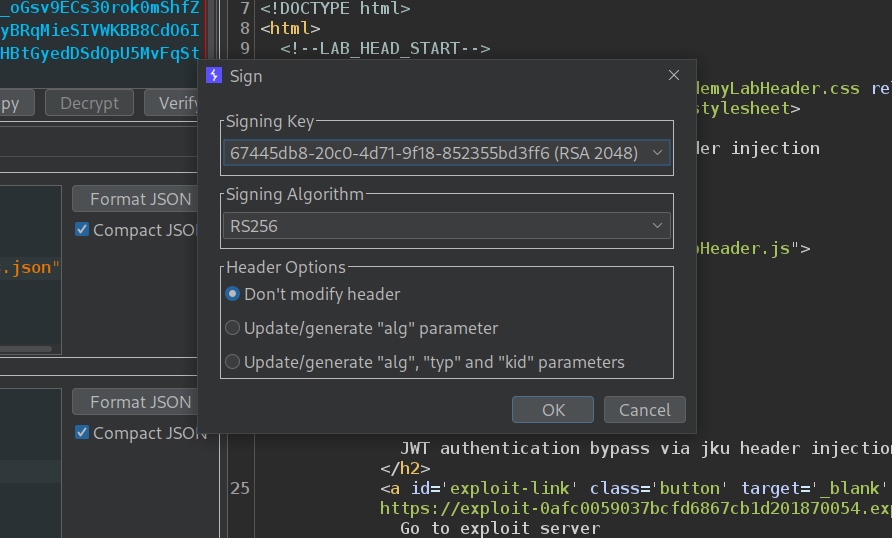Click the <!DOCTYPE html> line in the response
Viewport: 892px width, 538px height.
pyautogui.click(x=335, y=8)
